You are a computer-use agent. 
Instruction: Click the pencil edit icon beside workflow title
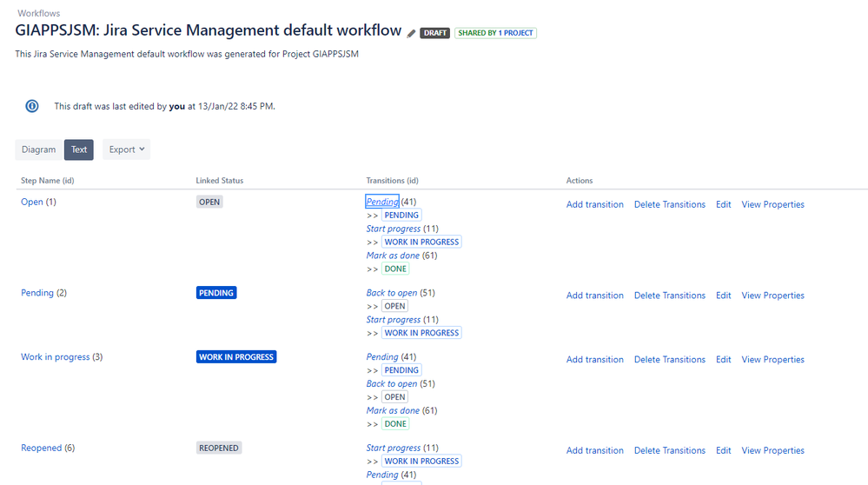click(x=411, y=33)
